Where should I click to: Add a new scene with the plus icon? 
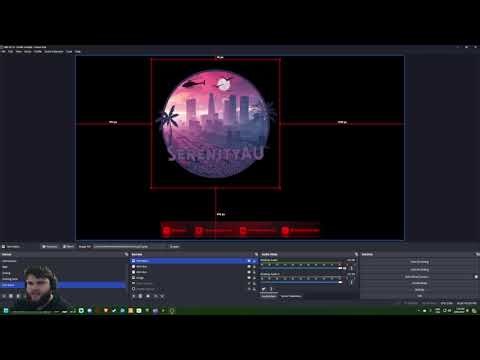(4, 296)
